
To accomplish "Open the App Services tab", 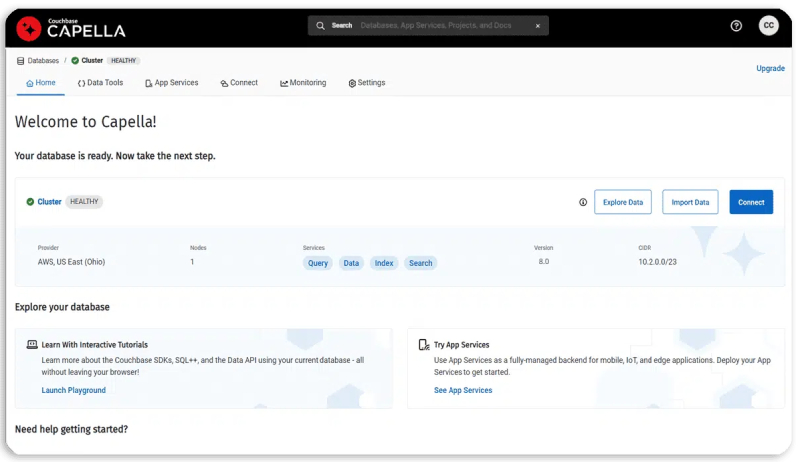I will point(171,83).
